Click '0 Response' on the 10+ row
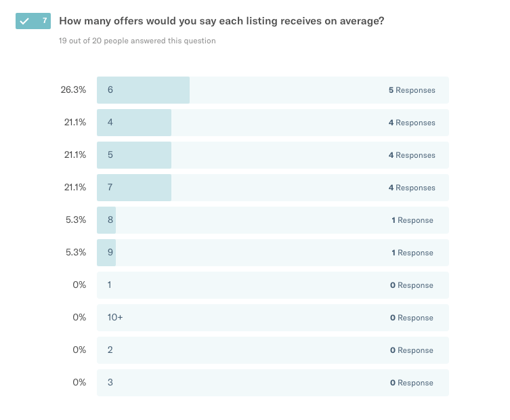510x420 pixels. pos(412,318)
